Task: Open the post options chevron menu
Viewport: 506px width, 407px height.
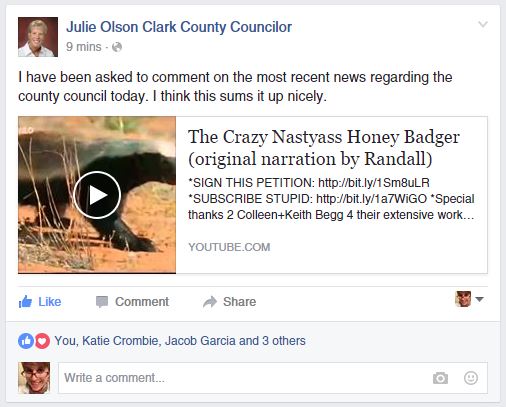Action: click(483, 24)
